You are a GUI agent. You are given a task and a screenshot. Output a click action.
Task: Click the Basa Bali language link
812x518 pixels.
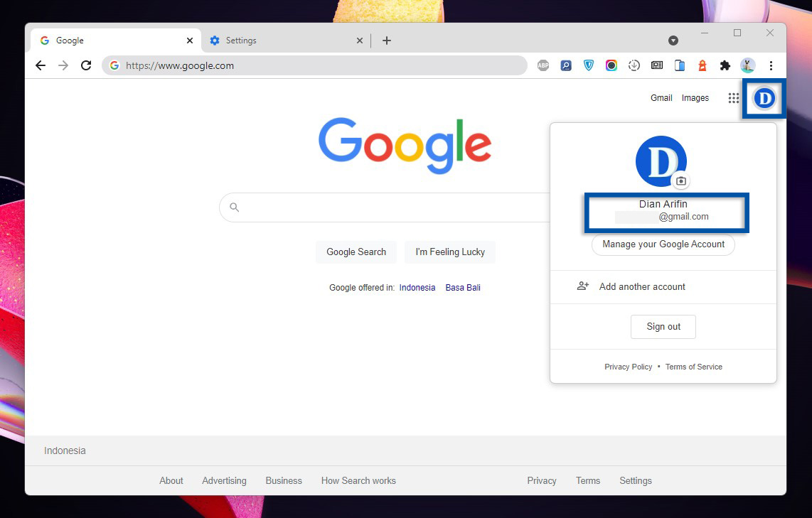point(462,287)
